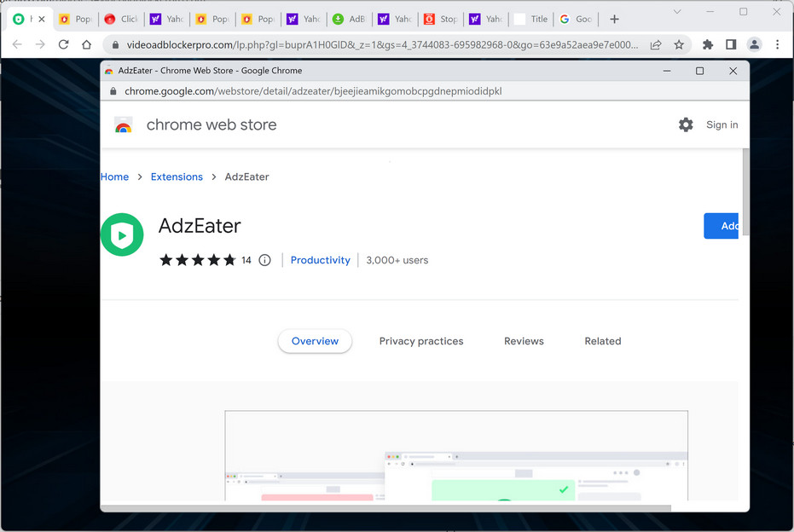View the Related tab
The height and width of the screenshot is (532, 794).
(602, 341)
